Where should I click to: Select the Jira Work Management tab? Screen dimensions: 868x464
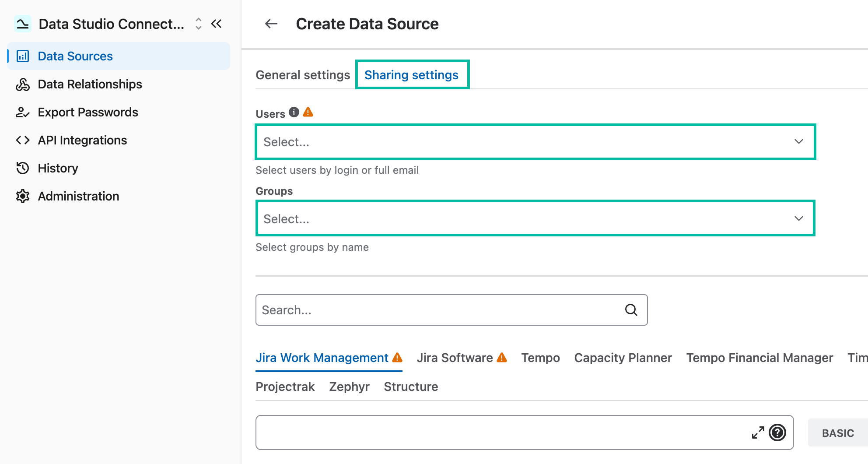329,358
